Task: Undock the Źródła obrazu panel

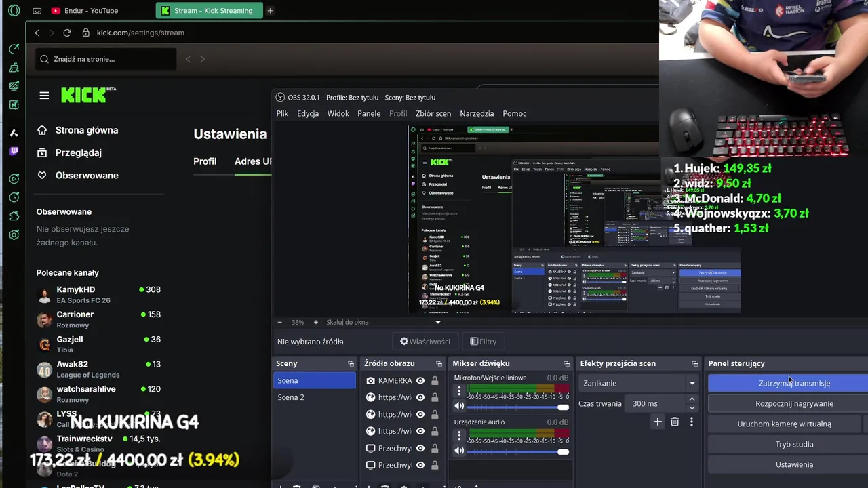Action: pos(439,364)
